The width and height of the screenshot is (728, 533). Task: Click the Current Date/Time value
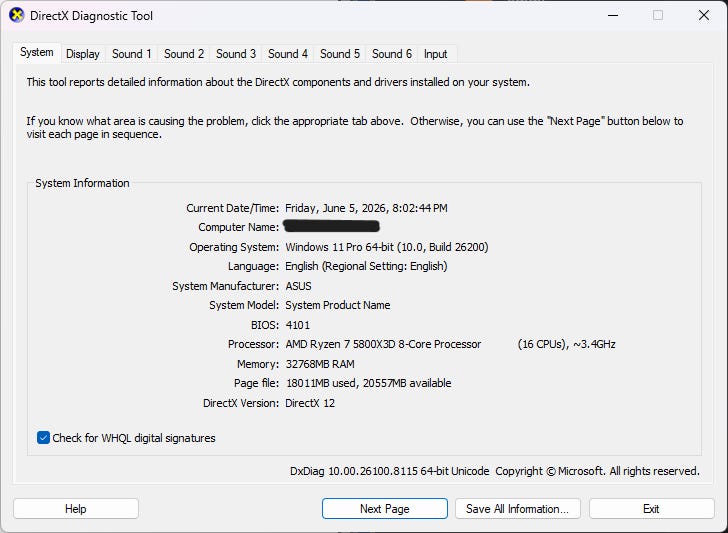point(366,208)
